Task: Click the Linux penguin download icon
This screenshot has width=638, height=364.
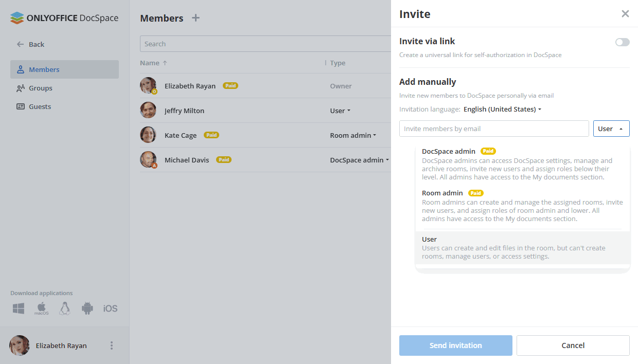Action: coord(64,308)
